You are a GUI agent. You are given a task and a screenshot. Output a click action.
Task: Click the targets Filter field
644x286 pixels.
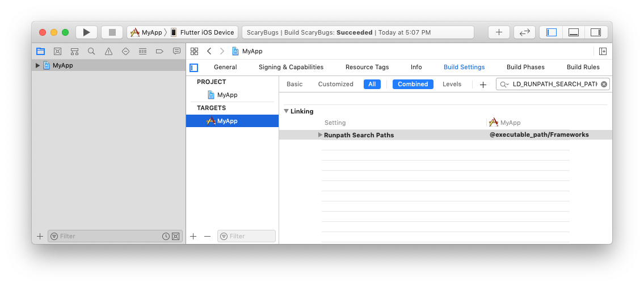pyautogui.click(x=246, y=236)
